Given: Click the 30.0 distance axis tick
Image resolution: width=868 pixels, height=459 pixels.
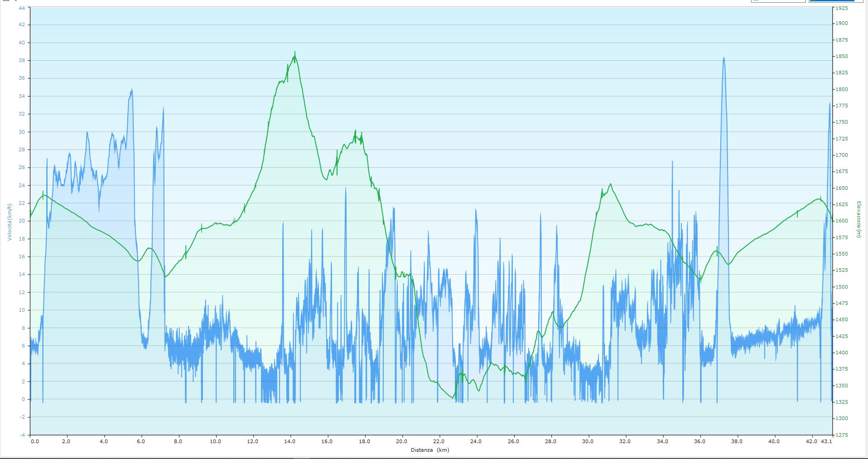Looking at the screenshot, I should pyautogui.click(x=588, y=441).
